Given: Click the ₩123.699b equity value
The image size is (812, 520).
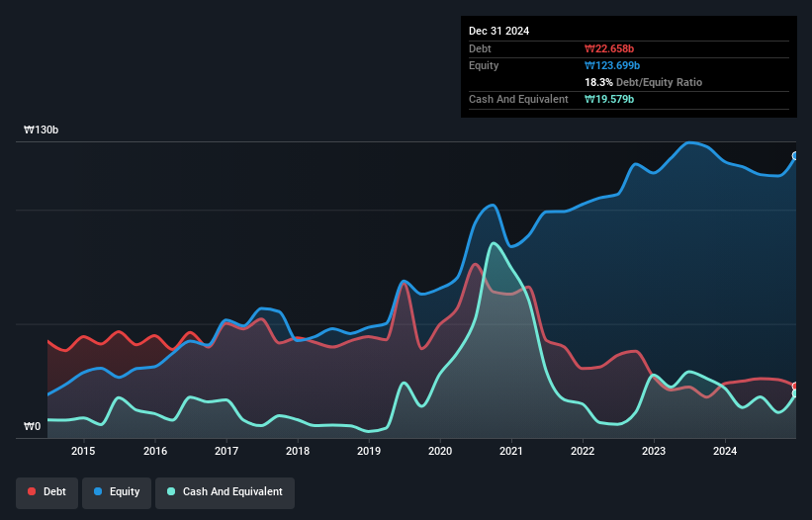Looking at the screenshot, I should (612, 65).
